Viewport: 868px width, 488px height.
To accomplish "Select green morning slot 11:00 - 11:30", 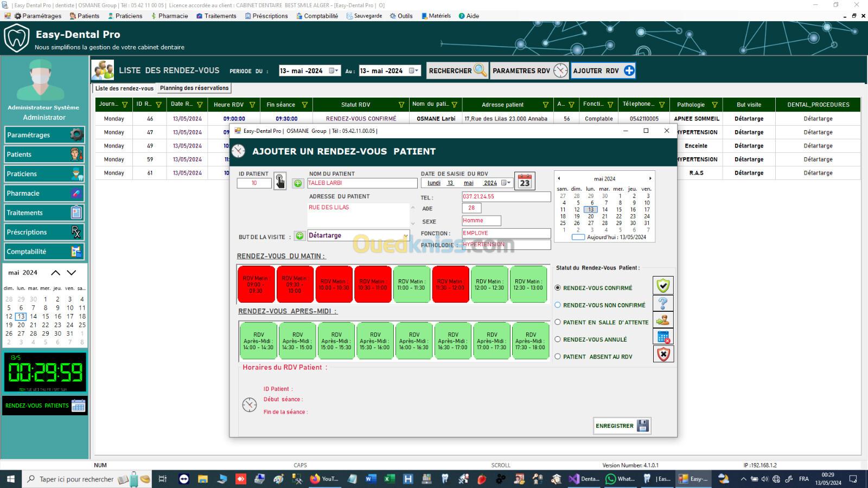I will (x=411, y=285).
